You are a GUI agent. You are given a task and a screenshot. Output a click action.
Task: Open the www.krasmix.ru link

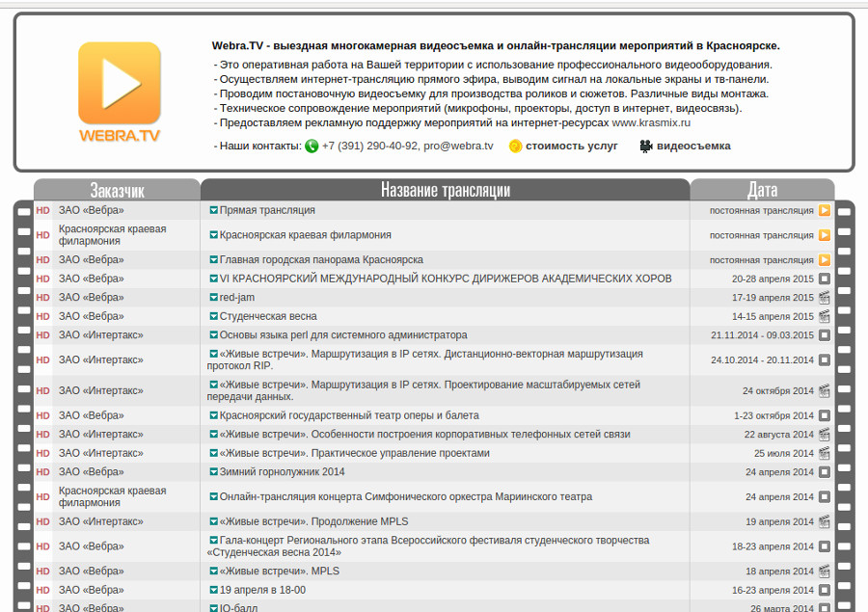click(x=651, y=122)
